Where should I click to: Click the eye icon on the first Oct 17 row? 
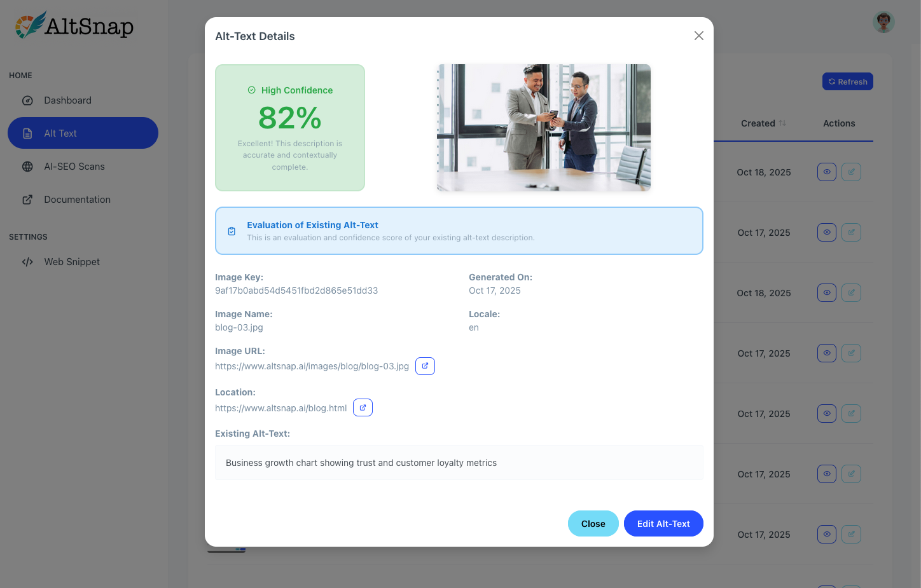(826, 232)
